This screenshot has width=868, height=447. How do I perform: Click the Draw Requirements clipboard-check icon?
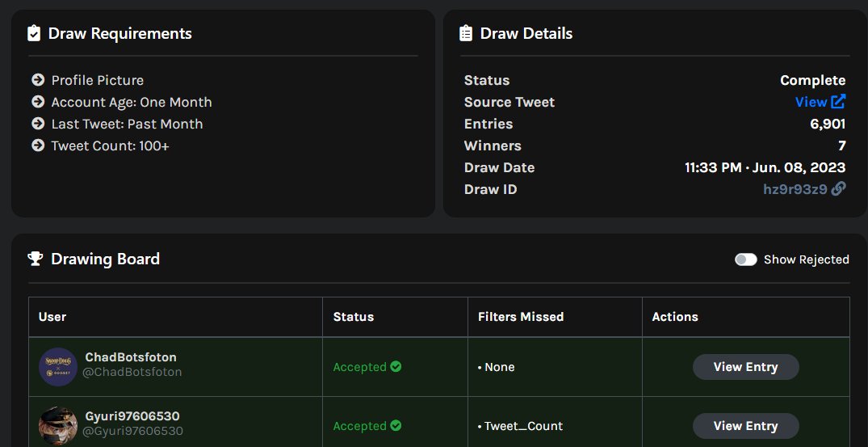(x=34, y=33)
